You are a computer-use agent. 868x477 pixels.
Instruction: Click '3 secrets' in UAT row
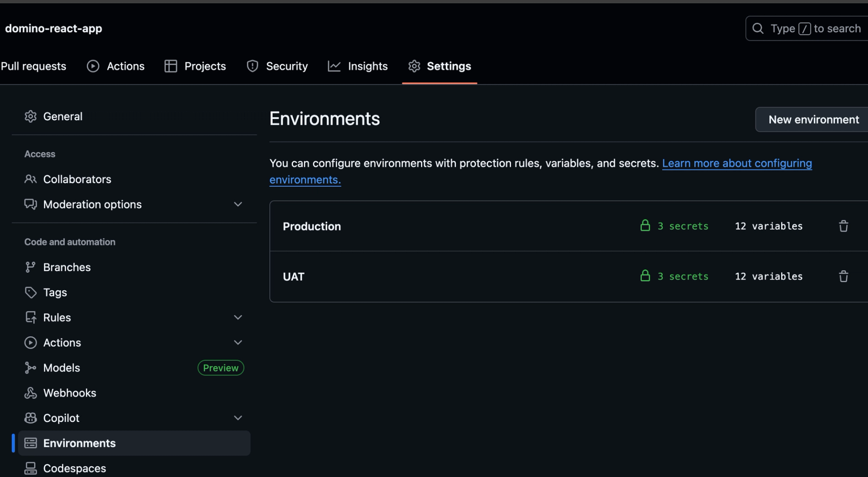coord(683,276)
